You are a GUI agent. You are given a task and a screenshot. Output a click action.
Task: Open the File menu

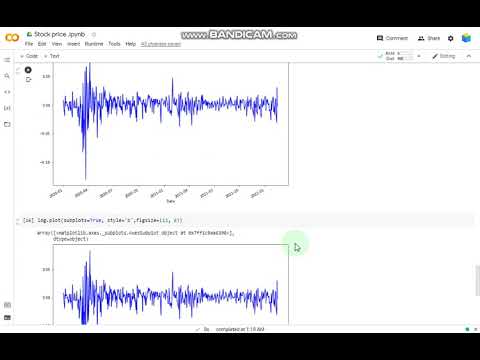(29, 44)
